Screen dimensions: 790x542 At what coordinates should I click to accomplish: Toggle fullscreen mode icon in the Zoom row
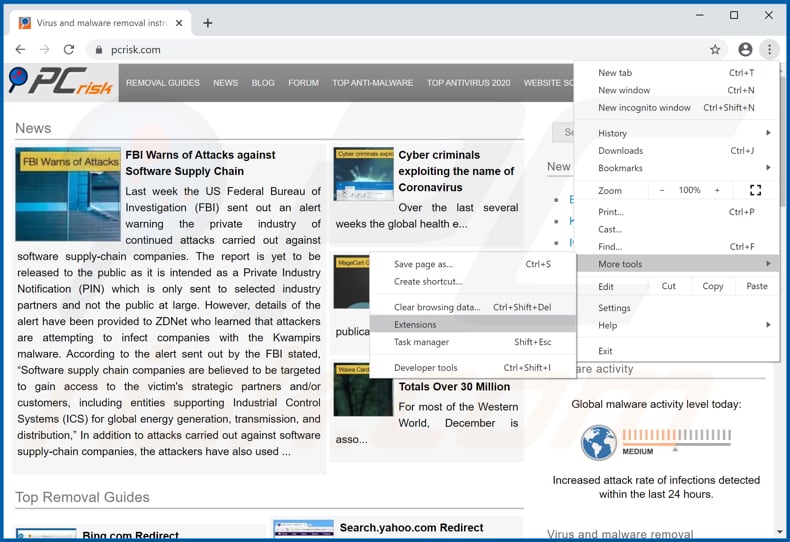(755, 190)
